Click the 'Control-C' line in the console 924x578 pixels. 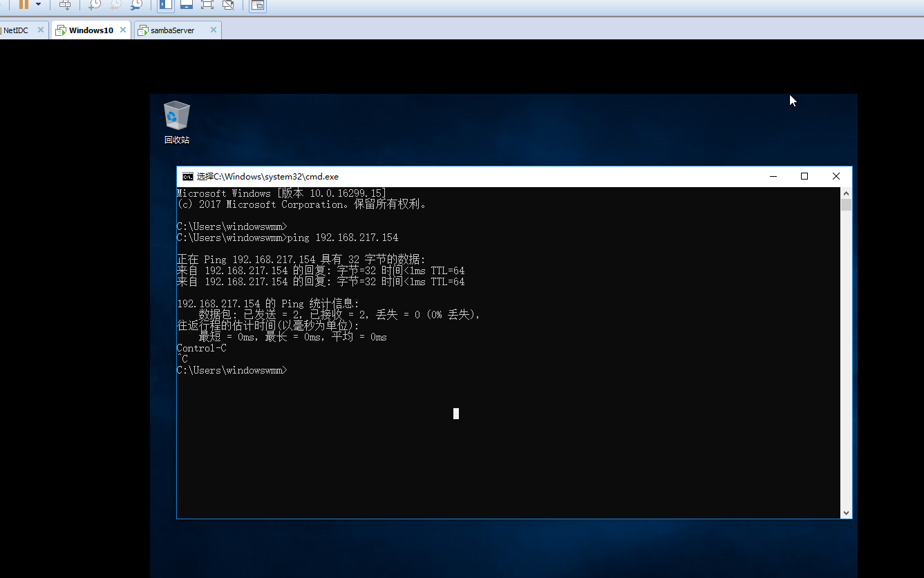(x=201, y=348)
